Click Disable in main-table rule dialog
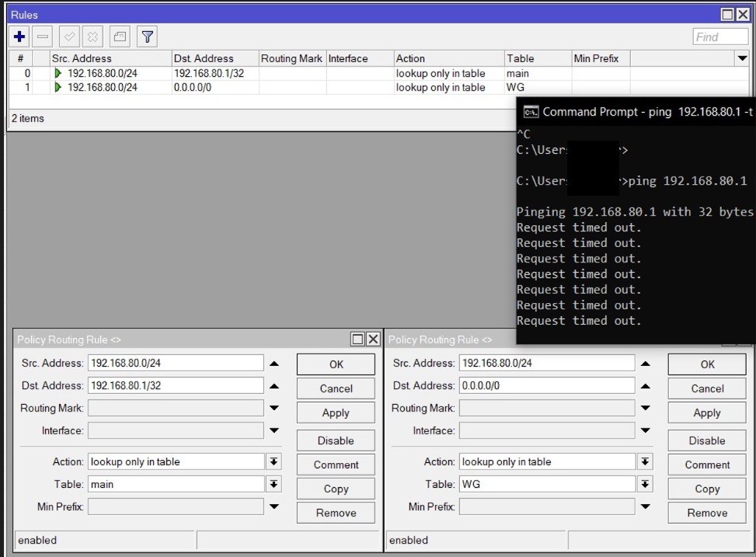The width and height of the screenshot is (756, 557). 336,440
